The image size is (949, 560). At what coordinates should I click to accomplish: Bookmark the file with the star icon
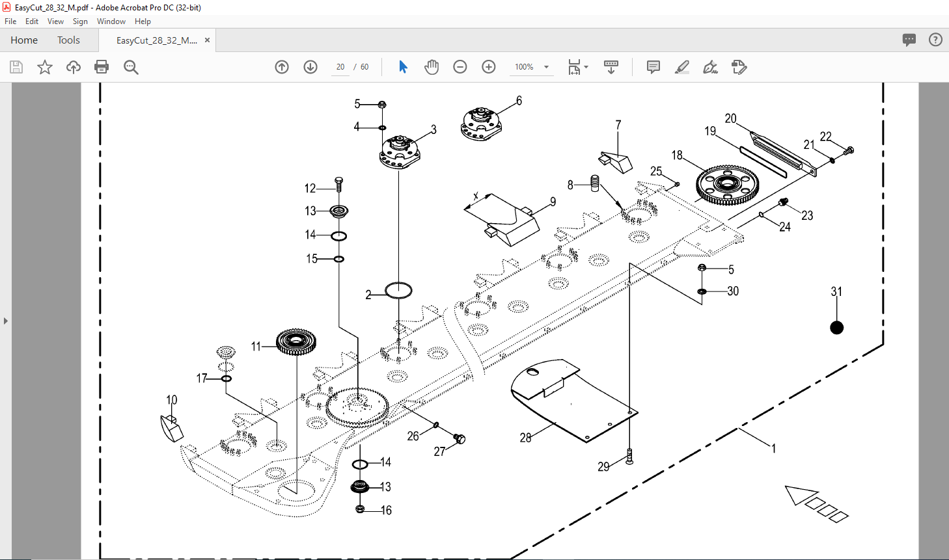(x=44, y=67)
